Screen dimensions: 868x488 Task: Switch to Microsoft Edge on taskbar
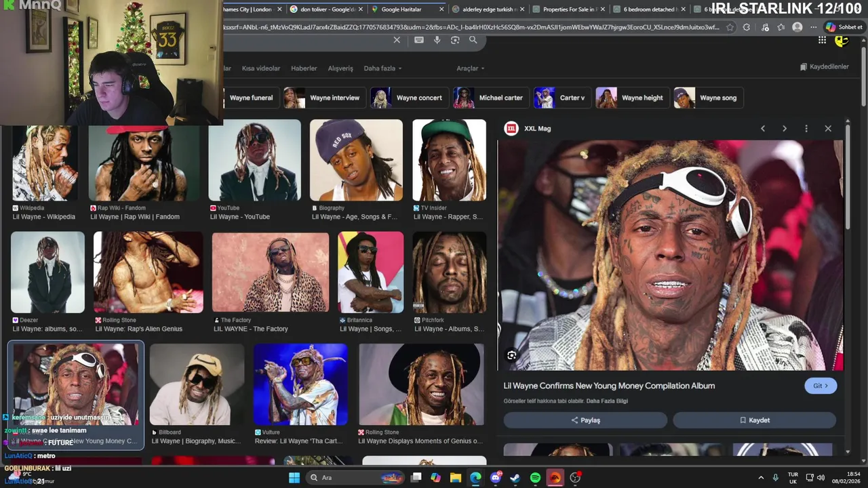(475, 478)
